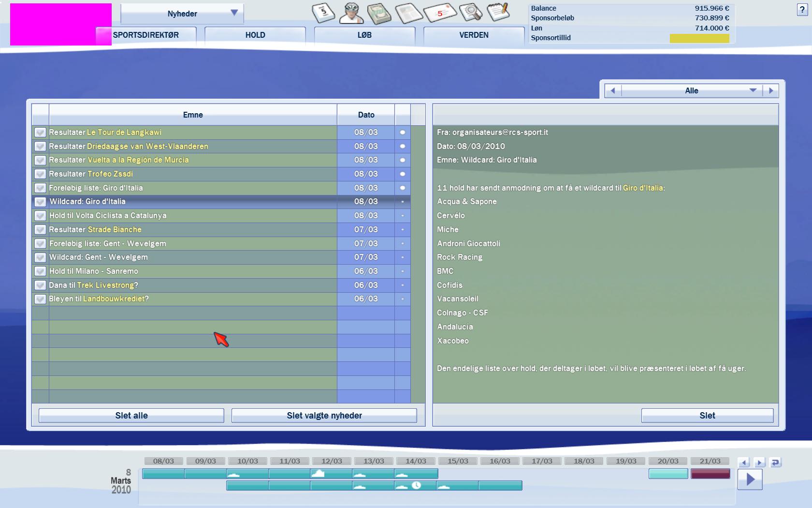Open the finances money stack icon

(379, 13)
